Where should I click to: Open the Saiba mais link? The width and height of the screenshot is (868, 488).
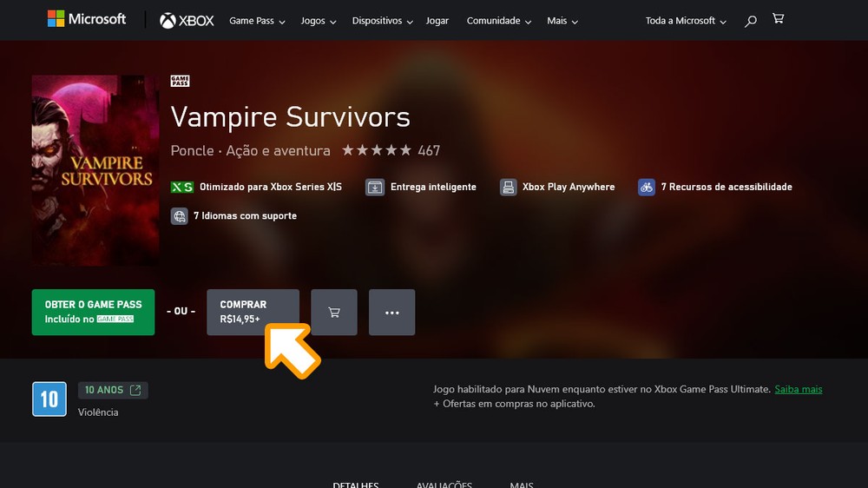pos(799,389)
